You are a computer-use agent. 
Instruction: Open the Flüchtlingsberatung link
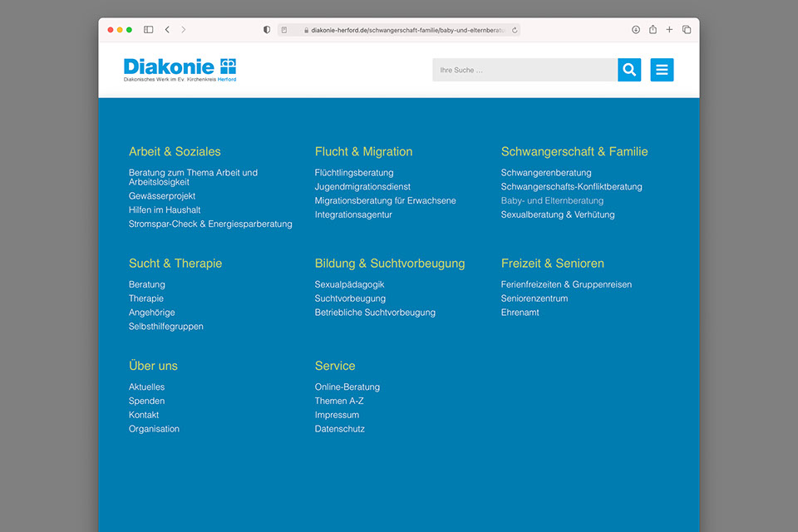[x=354, y=173]
